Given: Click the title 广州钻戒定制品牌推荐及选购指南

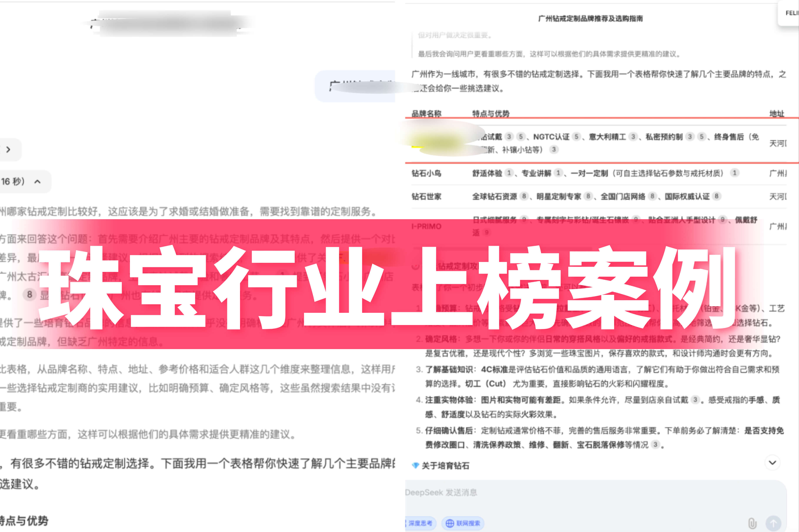Looking at the screenshot, I should click(590, 19).
